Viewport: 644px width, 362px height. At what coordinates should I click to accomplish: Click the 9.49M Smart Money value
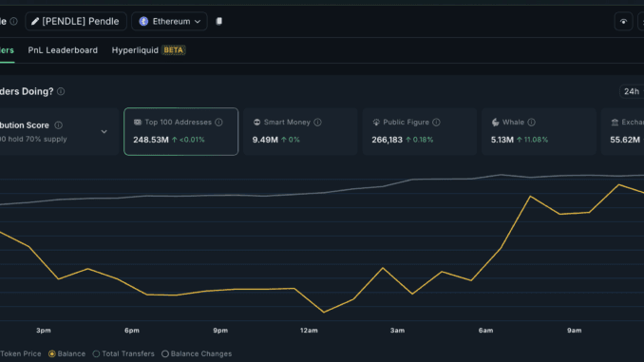point(265,140)
